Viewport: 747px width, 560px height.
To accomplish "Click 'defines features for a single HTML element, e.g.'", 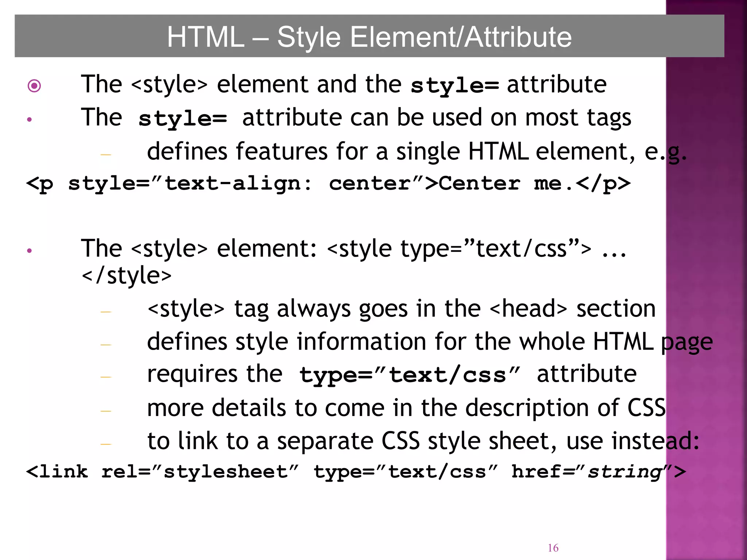I will (417, 151).
